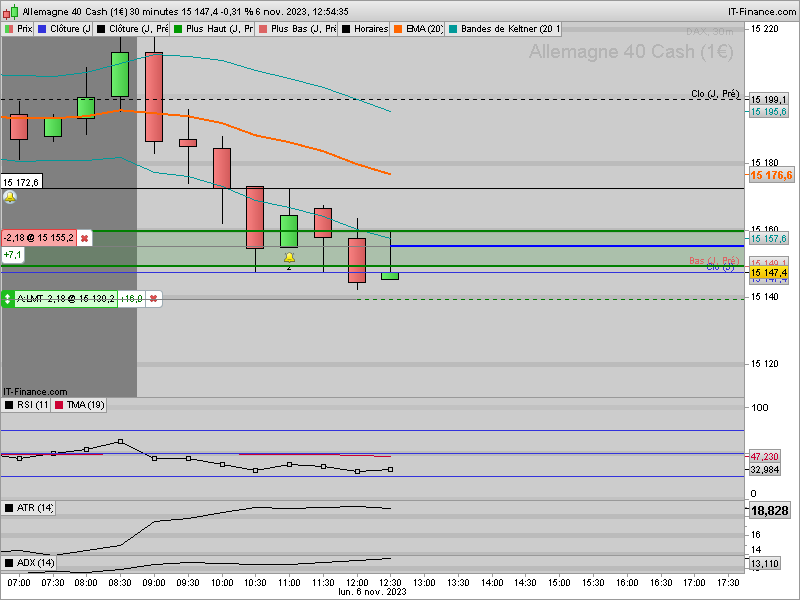800x600 pixels.
Task: Close position -2,18 @ 15 155,2 with red X
Action: pos(85,238)
